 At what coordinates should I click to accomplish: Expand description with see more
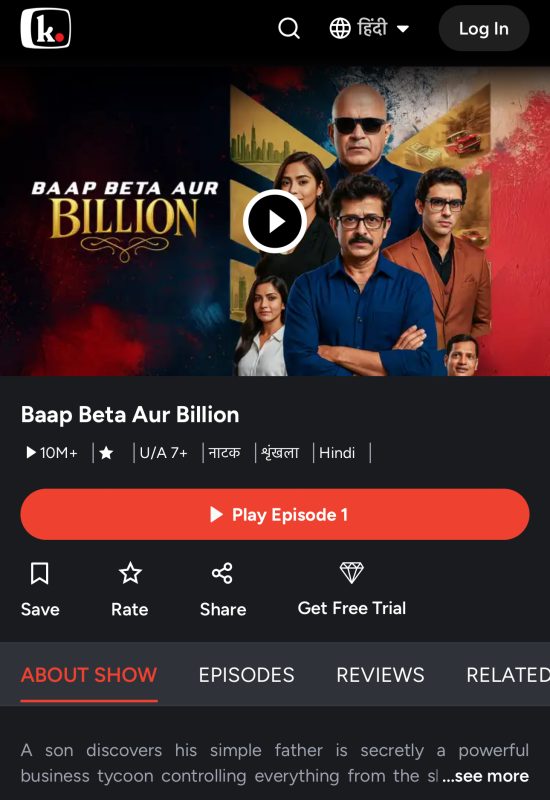pyautogui.click(x=485, y=776)
